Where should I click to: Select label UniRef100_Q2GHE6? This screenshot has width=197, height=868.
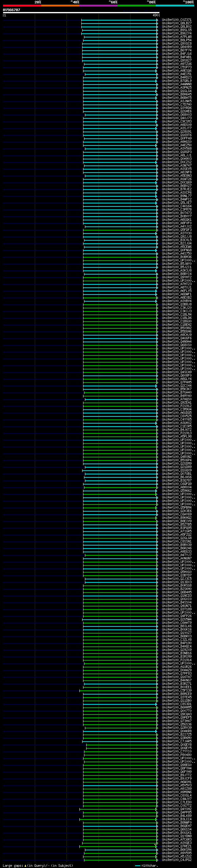tap(176, 111)
